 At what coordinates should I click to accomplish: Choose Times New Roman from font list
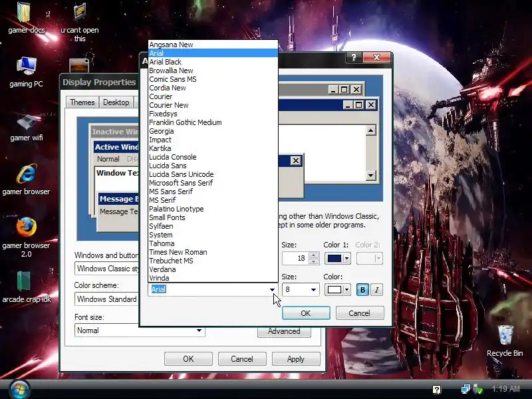tap(213, 252)
